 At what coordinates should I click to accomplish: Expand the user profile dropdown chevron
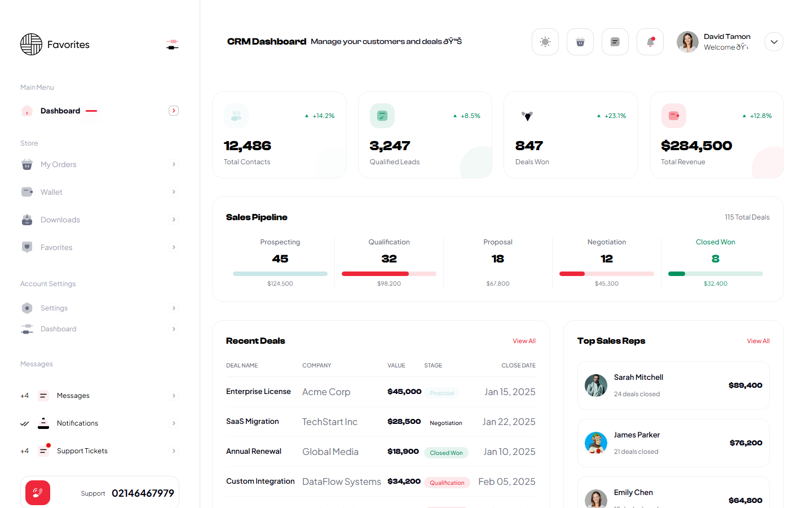tap(774, 42)
